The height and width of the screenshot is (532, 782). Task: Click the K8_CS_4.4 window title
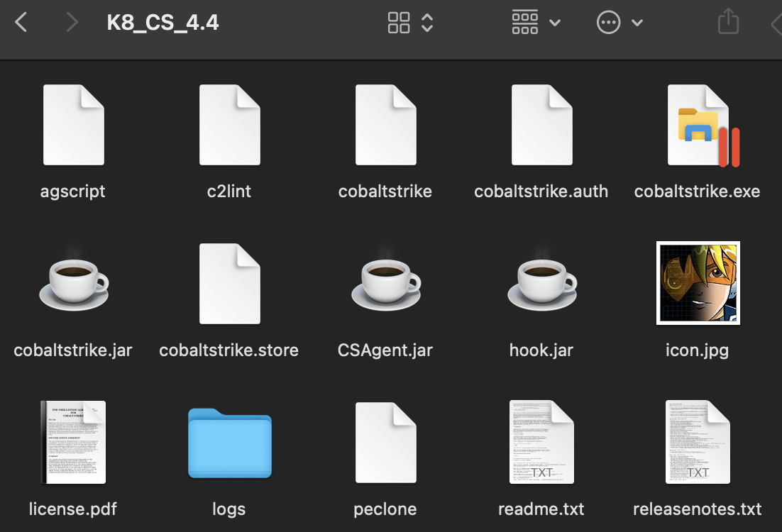(x=163, y=23)
